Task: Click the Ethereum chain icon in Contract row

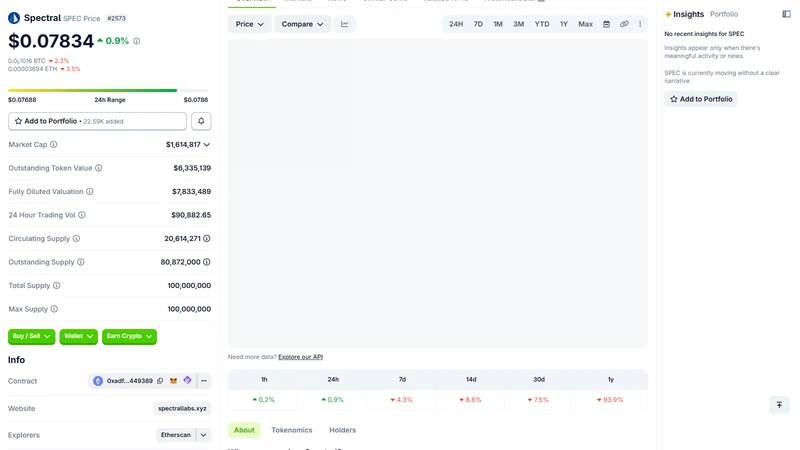Action: [98, 381]
